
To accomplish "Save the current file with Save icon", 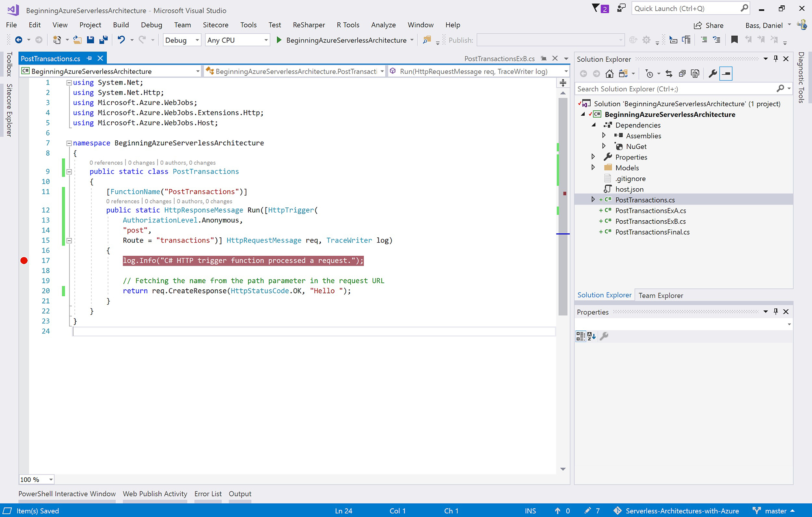I will tap(90, 40).
